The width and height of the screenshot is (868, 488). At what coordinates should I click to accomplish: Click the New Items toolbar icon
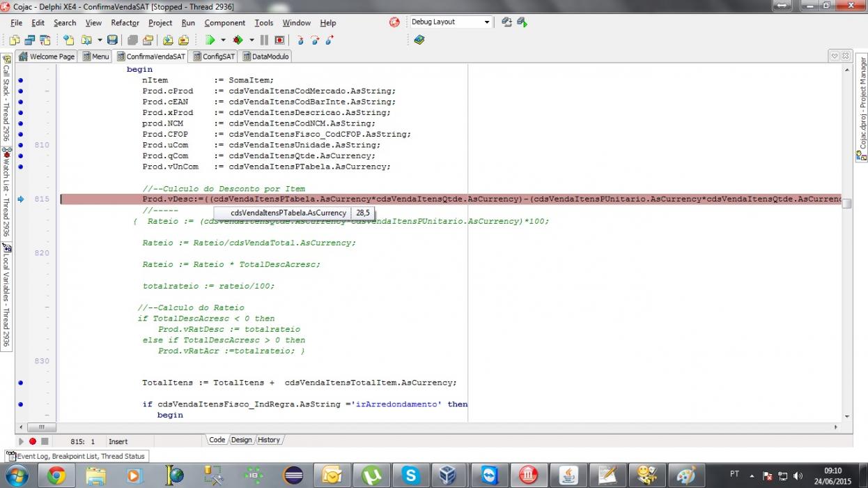[69, 40]
